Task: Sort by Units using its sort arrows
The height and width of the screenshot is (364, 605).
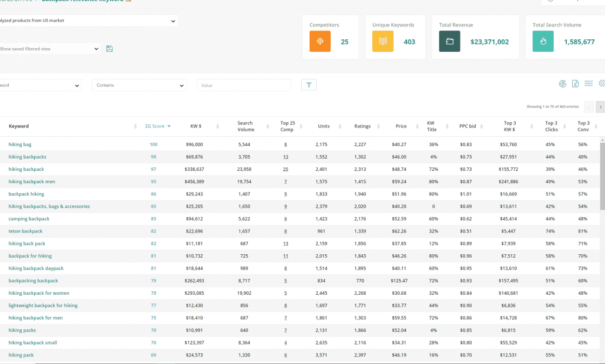Action: point(340,126)
